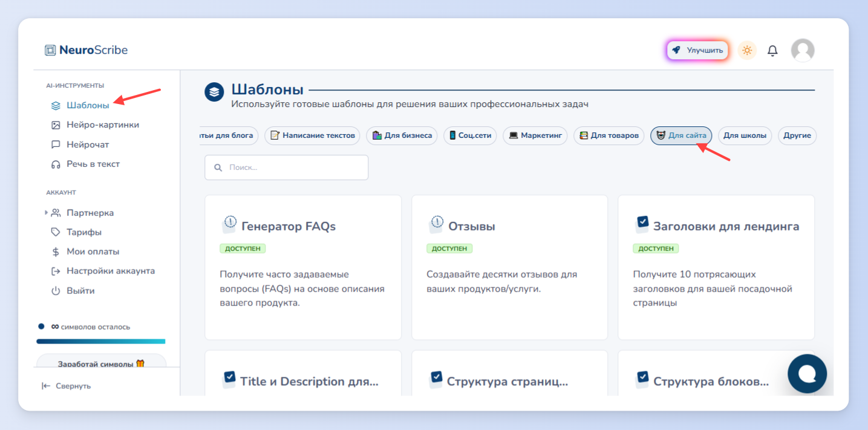Select the Соц.сети category tab
The image size is (868, 430).
(x=470, y=135)
